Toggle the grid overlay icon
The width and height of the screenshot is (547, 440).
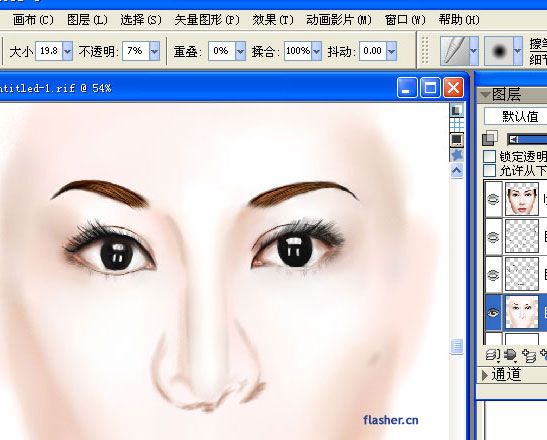456,124
